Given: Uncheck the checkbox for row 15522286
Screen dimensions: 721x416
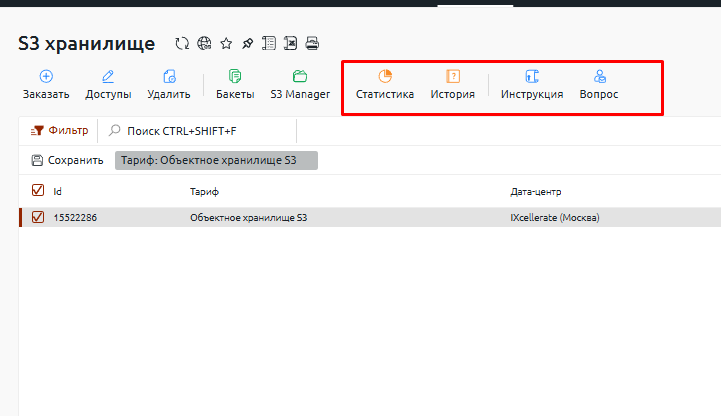Looking at the screenshot, I should tap(38, 217).
